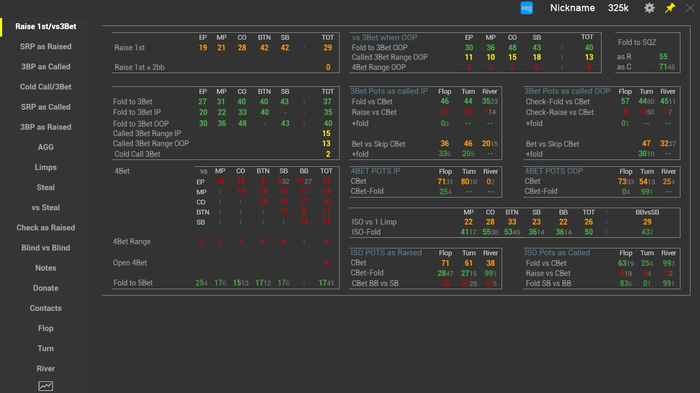The height and width of the screenshot is (393, 700).
Task: Click Fold to 3Bet IP label
Action: coord(137,112)
